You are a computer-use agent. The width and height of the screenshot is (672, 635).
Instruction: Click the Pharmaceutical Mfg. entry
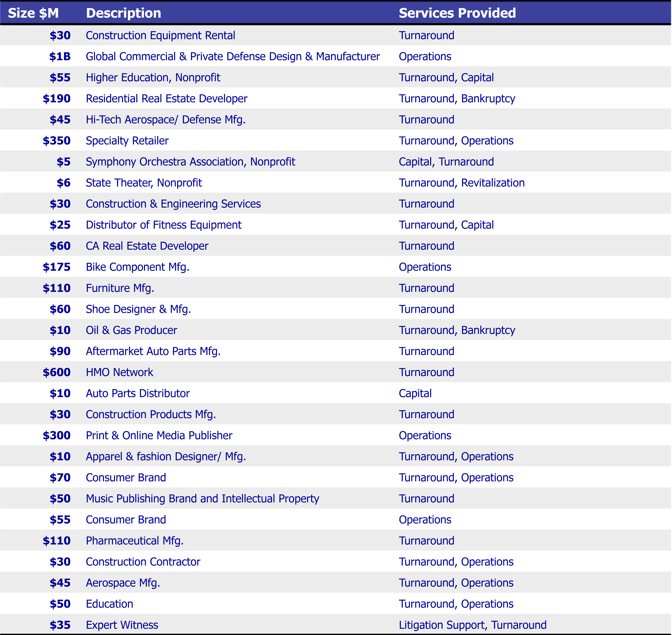135,541
